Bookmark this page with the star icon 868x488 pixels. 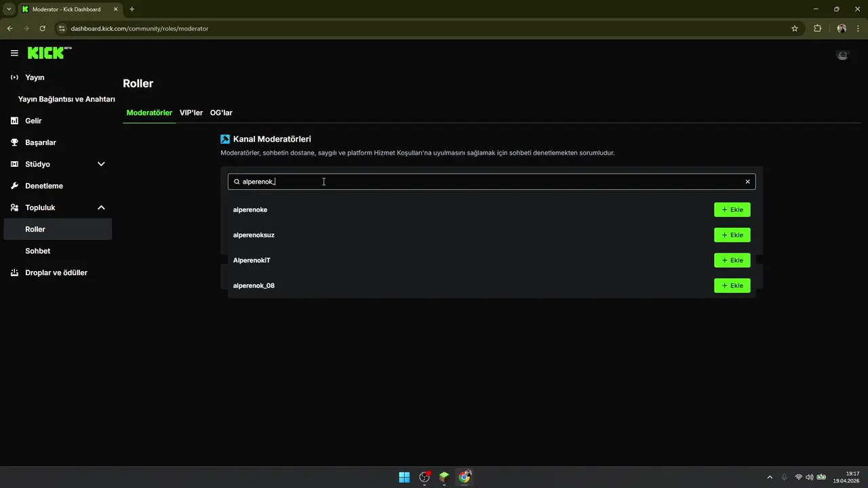pyautogui.click(x=795, y=28)
